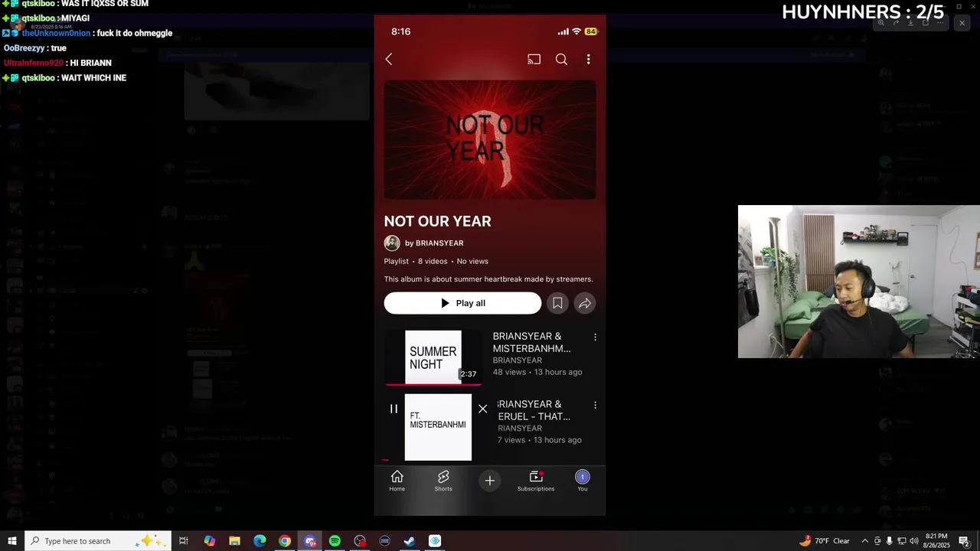Click the 48 views 13 hours ago text
980x551 pixels.
coord(537,372)
